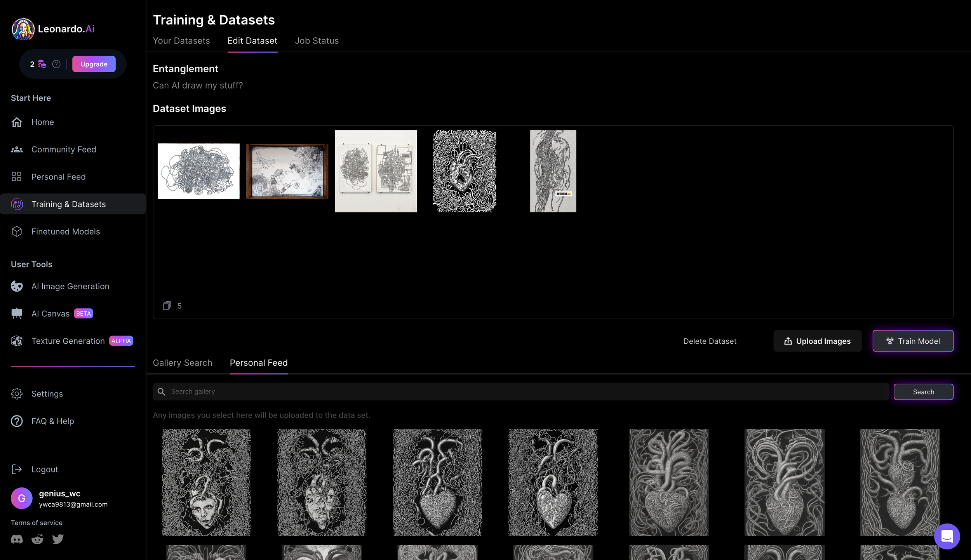Open the Job Status tab
971x560 pixels.
coord(317,41)
